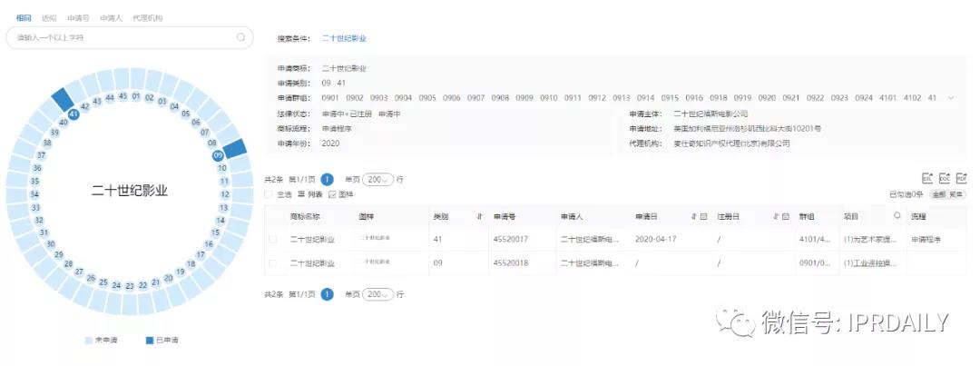Click group cell 0901/0… in second row
Screen dimensions: 980x366
816,263
